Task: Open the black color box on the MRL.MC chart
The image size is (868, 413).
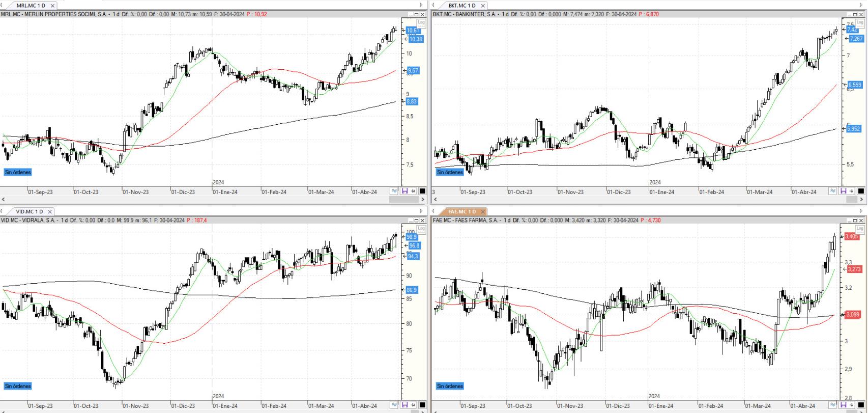Action: 422,191
